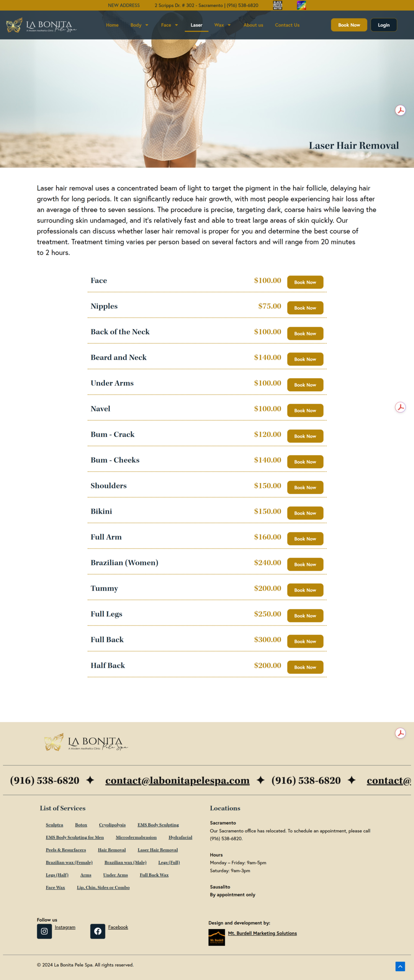Expand the Body dropdown menu
The image size is (414, 980).
(139, 25)
